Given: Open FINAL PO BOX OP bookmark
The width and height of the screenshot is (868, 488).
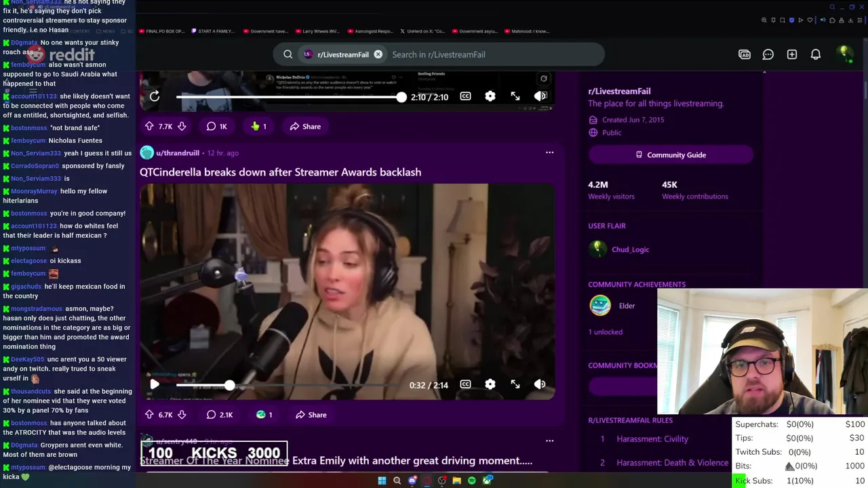Looking at the screenshot, I should [x=161, y=31].
